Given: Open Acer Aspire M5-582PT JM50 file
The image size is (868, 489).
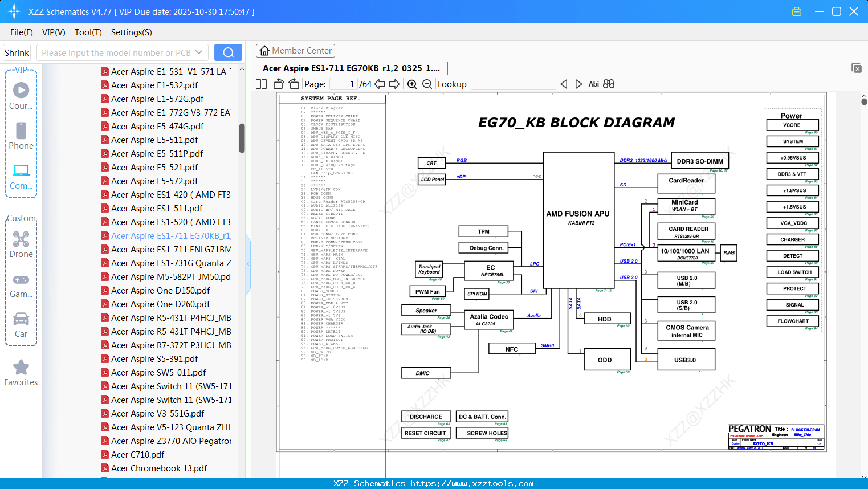Looking at the screenshot, I should tap(166, 276).
